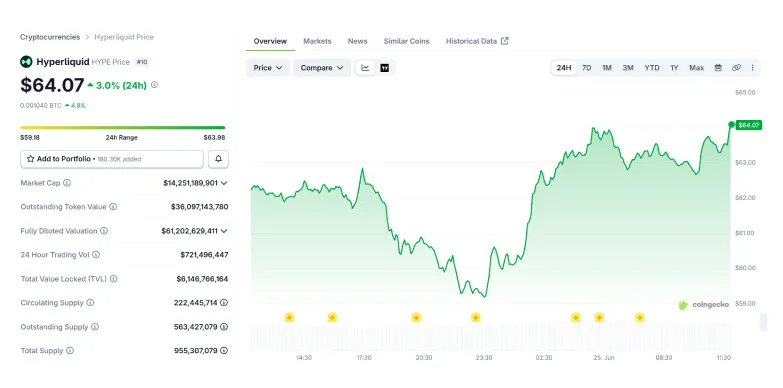Select the Max time range
783x388 pixels.
(697, 68)
